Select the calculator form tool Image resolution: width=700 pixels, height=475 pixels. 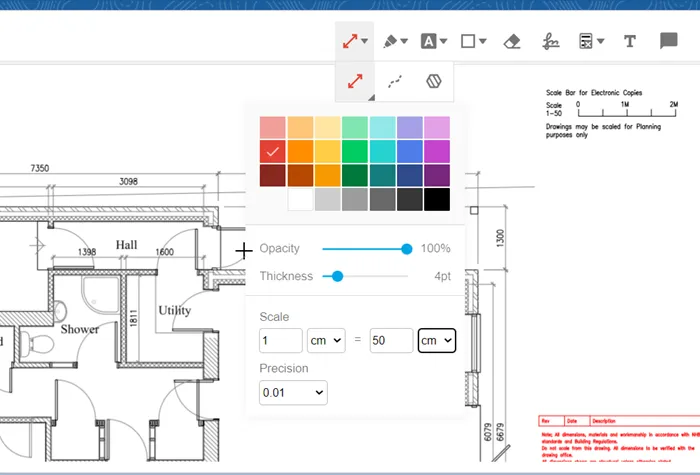[x=586, y=41]
